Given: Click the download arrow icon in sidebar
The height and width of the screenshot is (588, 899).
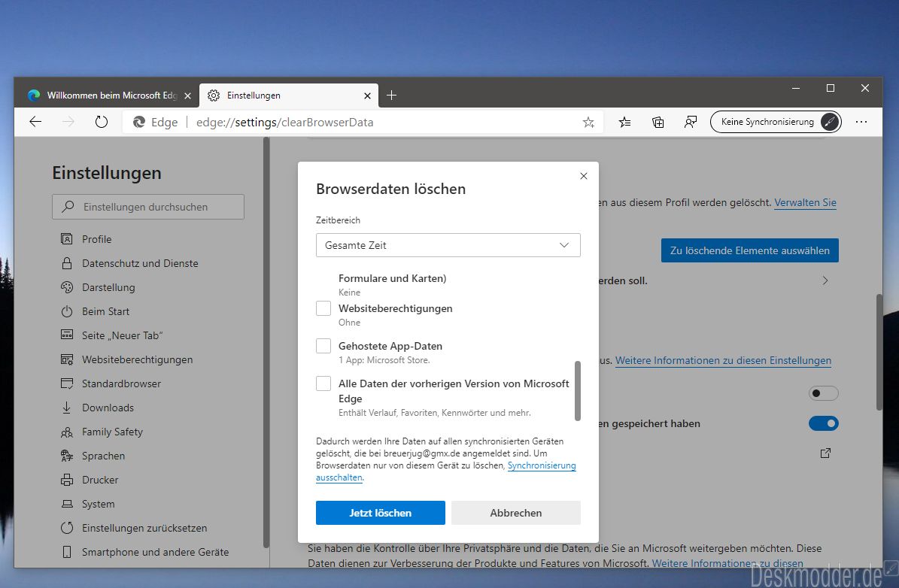Looking at the screenshot, I should [67, 408].
